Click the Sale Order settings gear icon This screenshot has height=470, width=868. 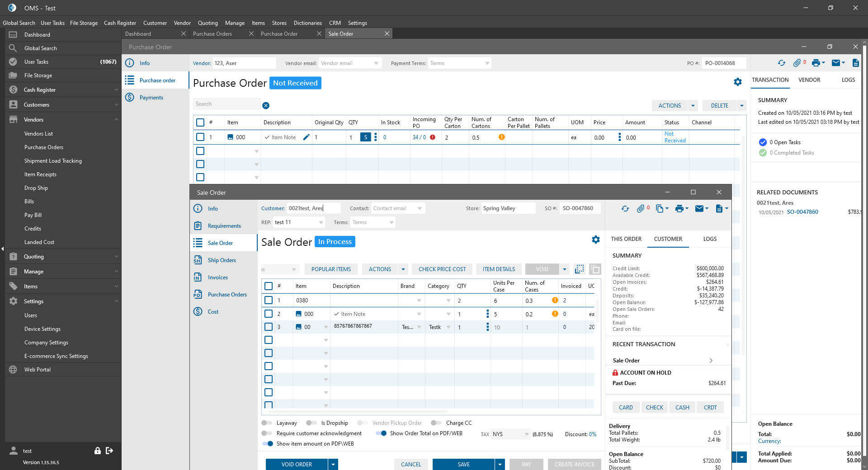click(x=596, y=240)
